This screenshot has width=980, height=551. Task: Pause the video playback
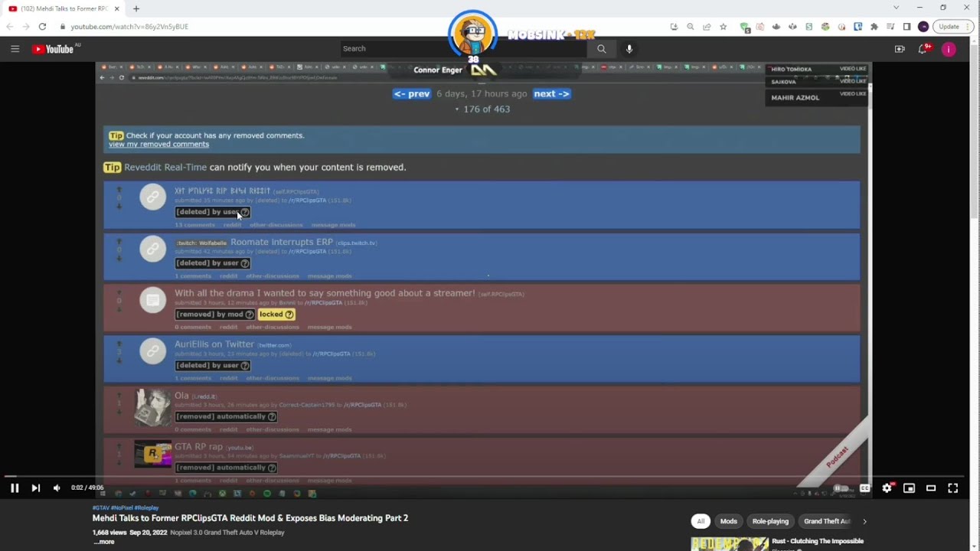[15, 488]
